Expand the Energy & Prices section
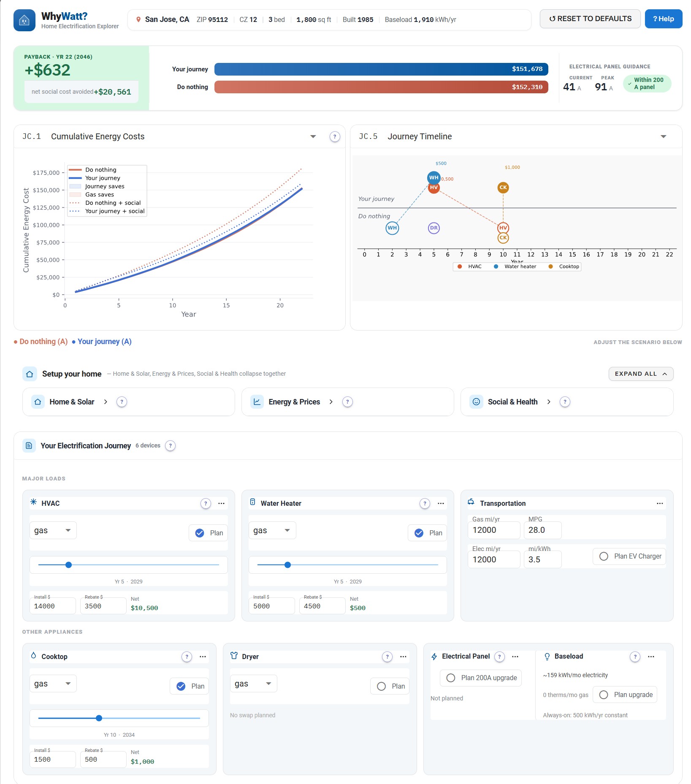 pos(294,402)
